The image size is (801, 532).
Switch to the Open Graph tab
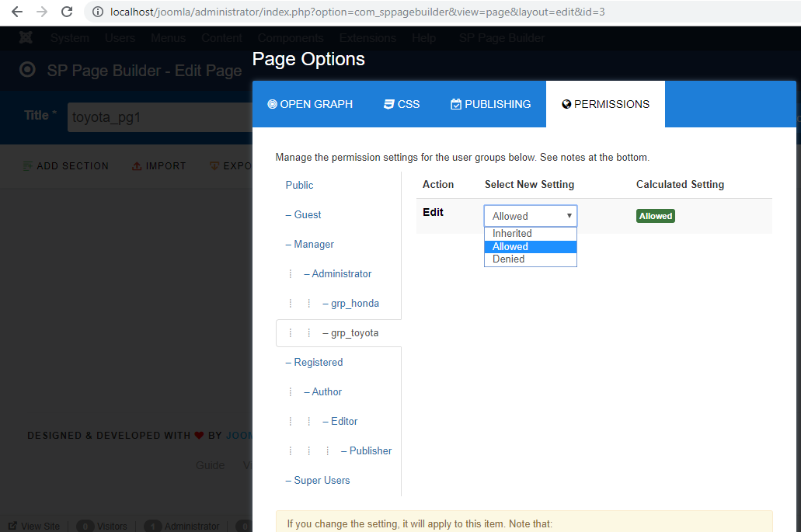pyautogui.click(x=310, y=104)
